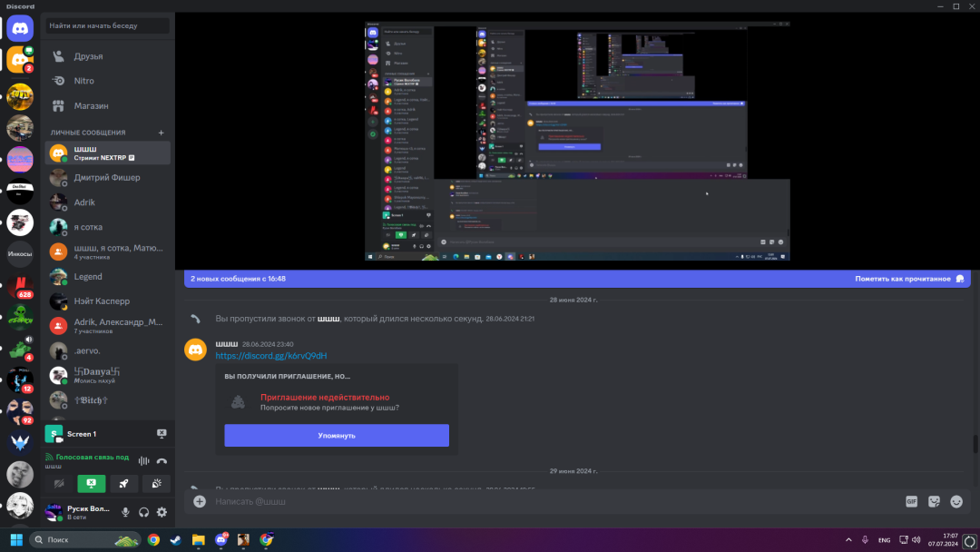Open the 7-participant group with Adrik
Screen dimensions: 980x552
pos(107,326)
